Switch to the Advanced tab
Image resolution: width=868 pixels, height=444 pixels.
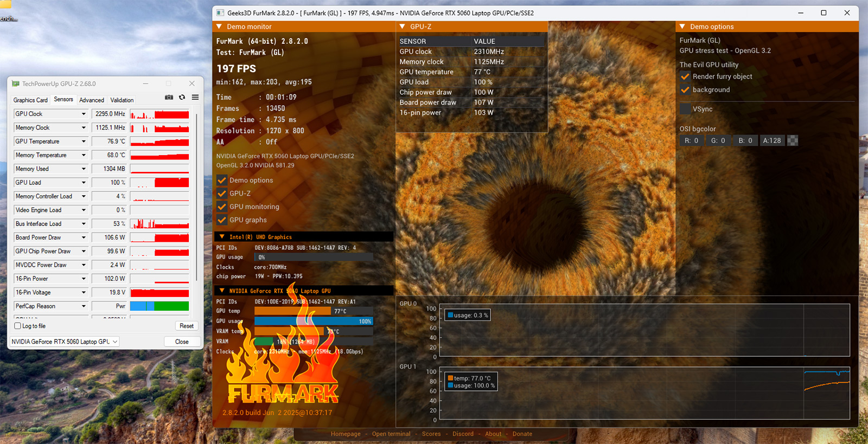91,100
